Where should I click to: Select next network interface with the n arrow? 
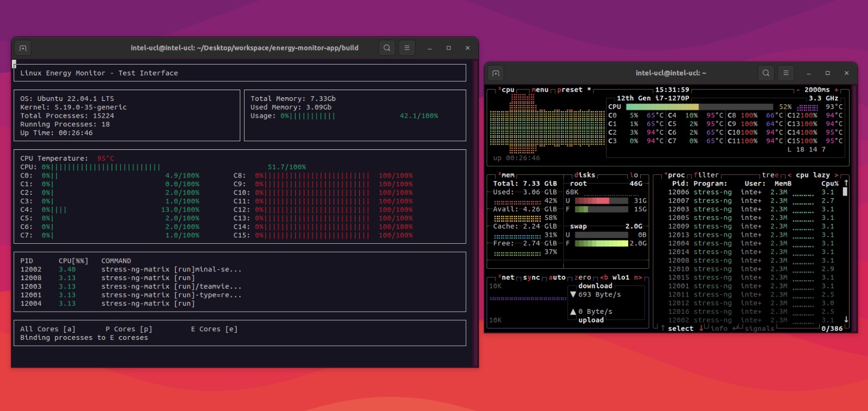tap(638, 277)
